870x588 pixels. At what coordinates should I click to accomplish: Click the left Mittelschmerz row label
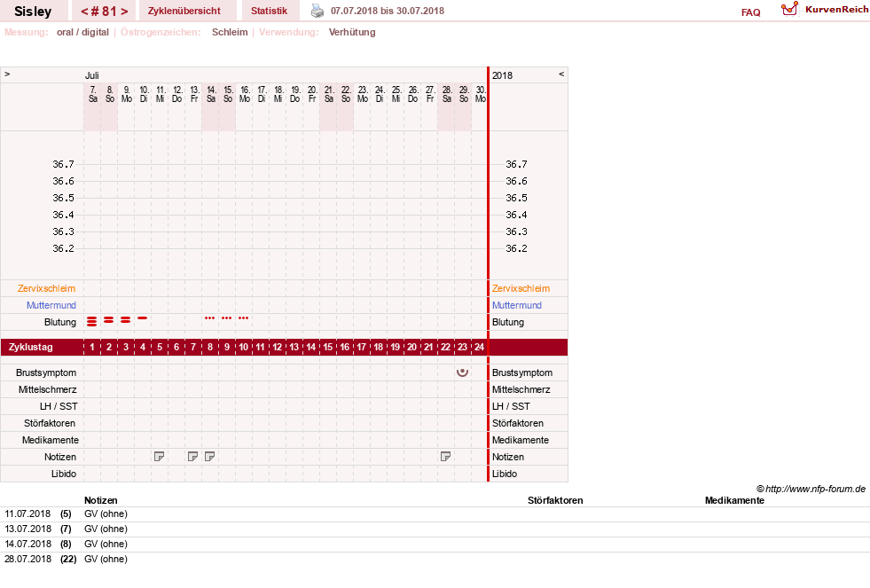tap(48, 389)
